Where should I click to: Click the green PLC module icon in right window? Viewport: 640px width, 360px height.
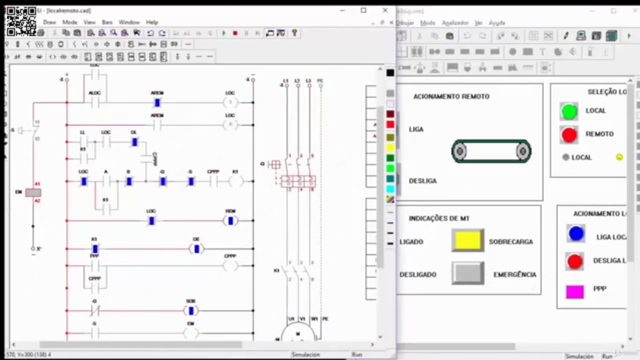coord(611,36)
